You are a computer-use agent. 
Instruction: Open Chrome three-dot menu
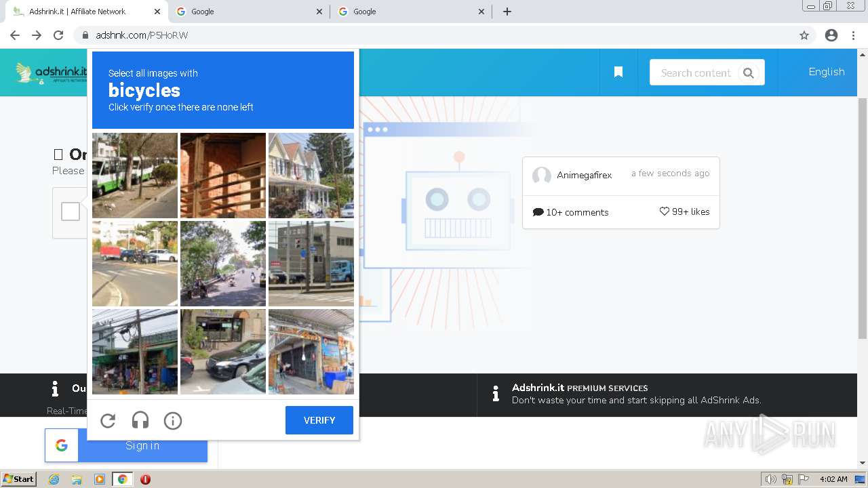854,35
